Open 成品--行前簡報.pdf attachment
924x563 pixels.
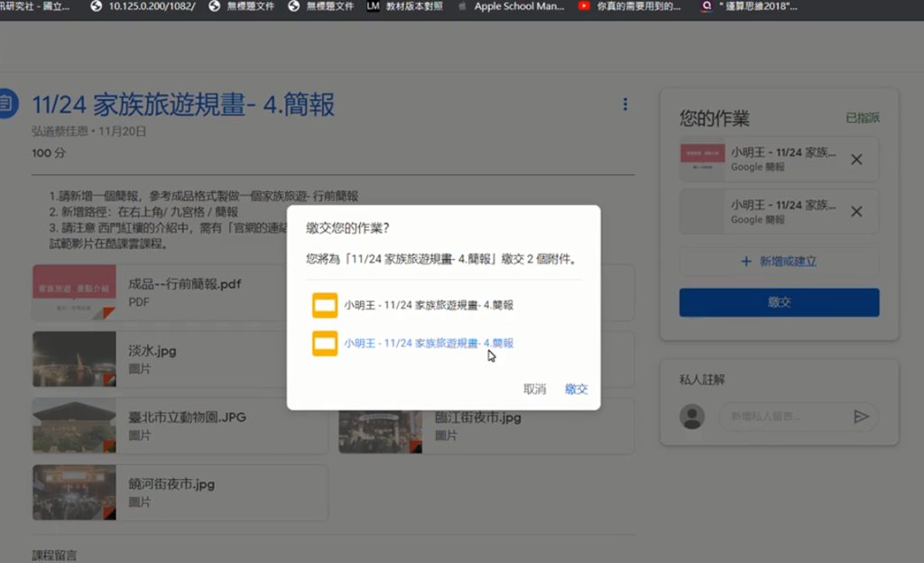(x=184, y=284)
